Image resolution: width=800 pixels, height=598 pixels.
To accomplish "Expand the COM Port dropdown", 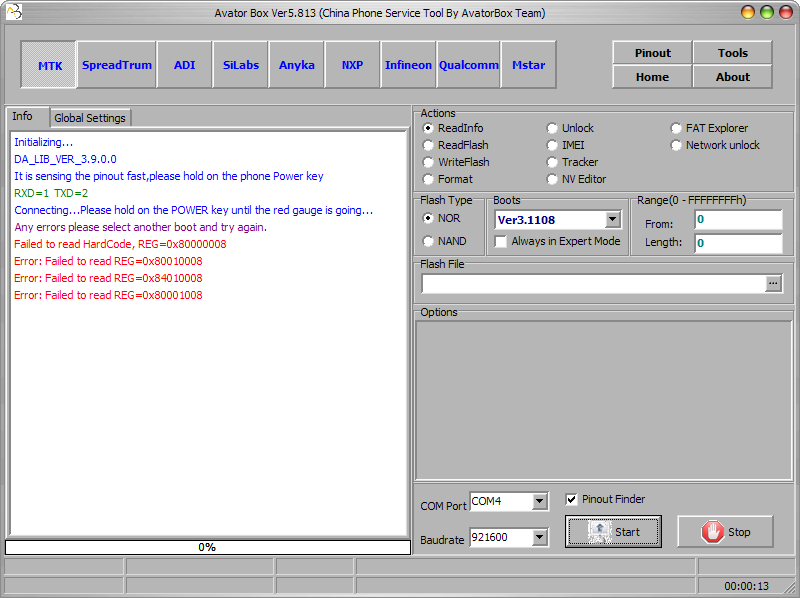I will pyautogui.click(x=539, y=501).
